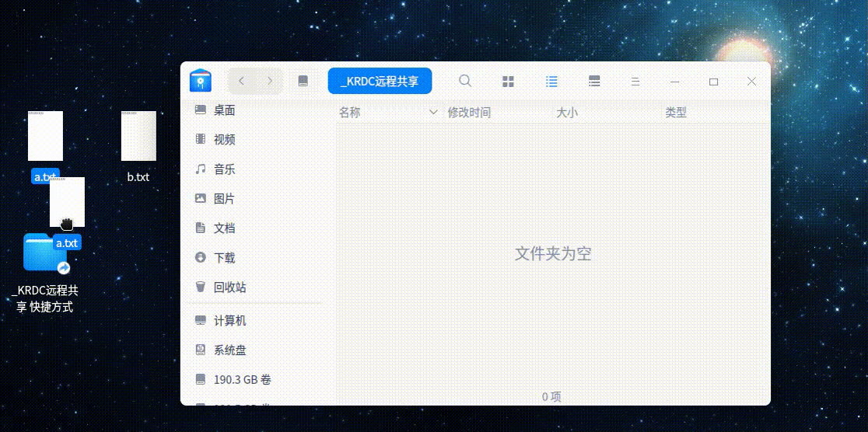
Task: Click the 下载 download icon
Action: [201, 257]
